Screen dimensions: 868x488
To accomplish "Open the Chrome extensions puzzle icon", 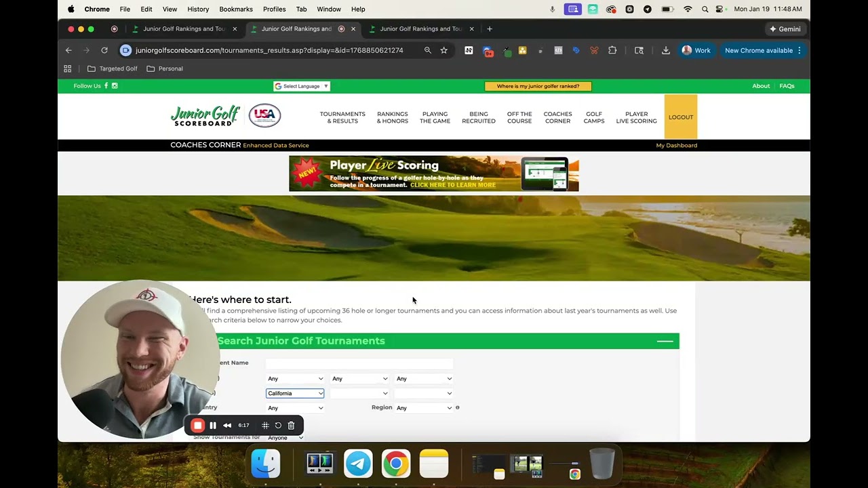I will tap(612, 50).
